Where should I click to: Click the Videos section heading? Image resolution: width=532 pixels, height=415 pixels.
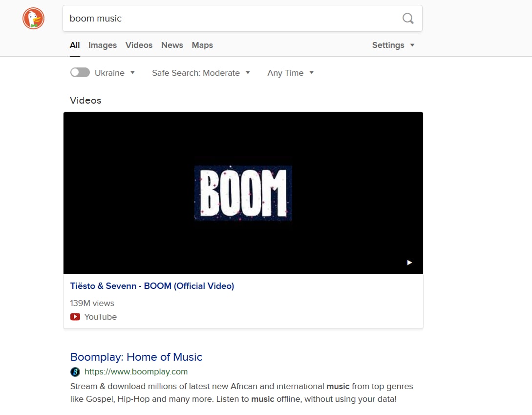pyautogui.click(x=85, y=101)
